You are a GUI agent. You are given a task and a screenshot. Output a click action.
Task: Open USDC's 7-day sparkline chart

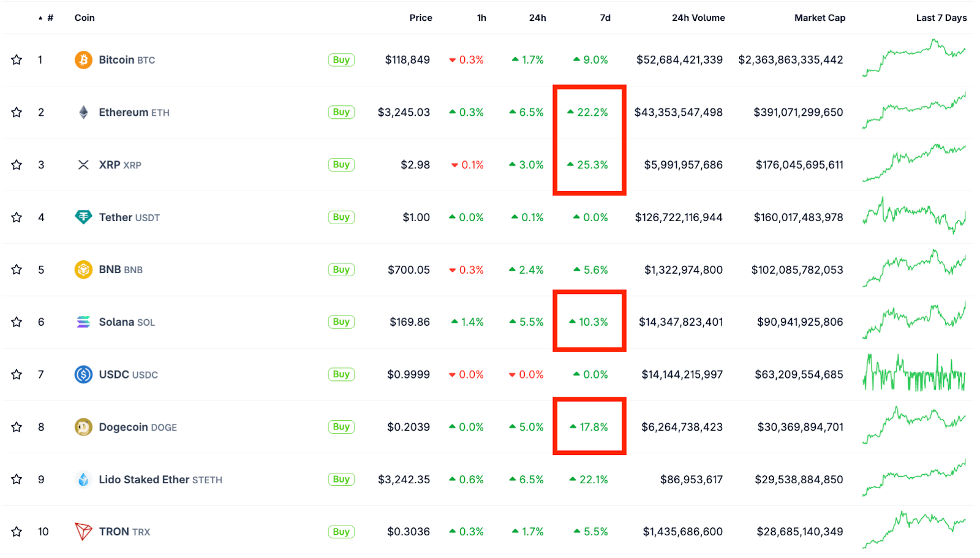coord(914,372)
